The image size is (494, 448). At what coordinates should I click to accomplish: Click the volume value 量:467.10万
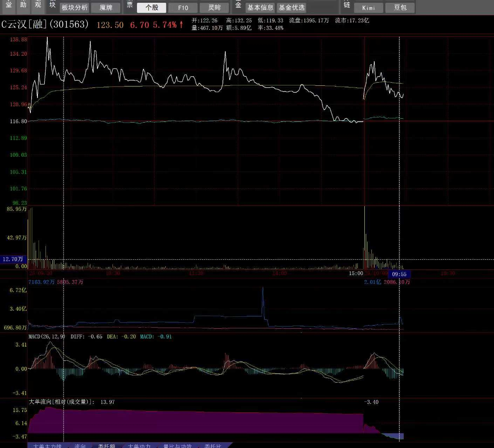pyautogui.click(x=207, y=28)
